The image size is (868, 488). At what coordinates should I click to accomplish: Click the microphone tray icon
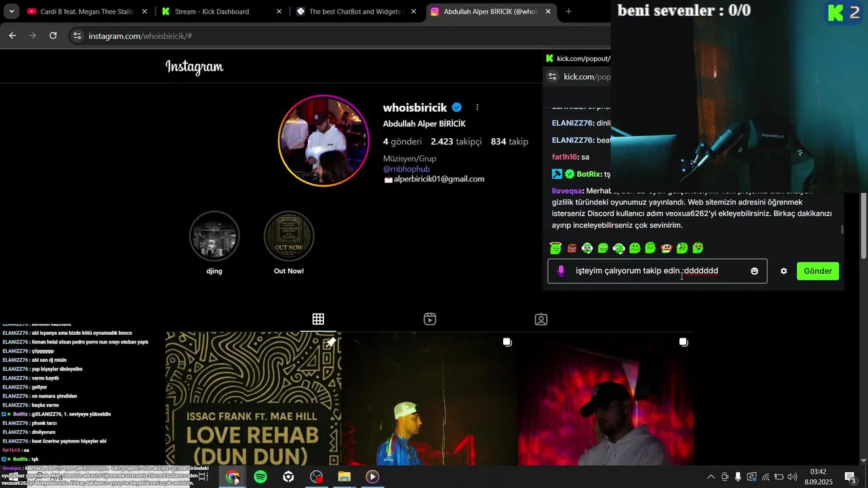click(738, 477)
